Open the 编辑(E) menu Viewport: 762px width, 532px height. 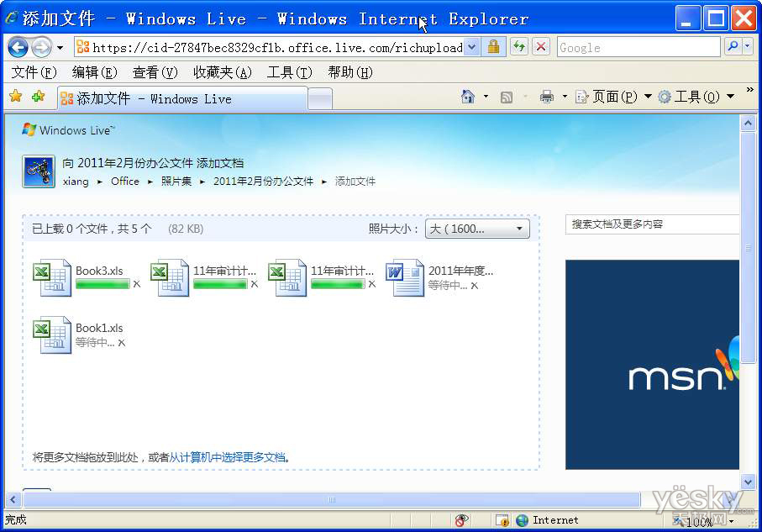[x=95, y=72]
